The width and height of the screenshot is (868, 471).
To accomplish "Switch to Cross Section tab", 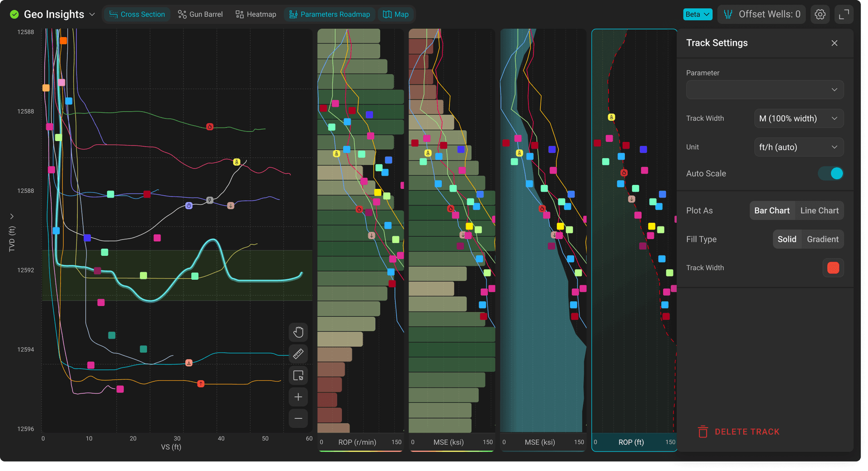I will (137, 14).
